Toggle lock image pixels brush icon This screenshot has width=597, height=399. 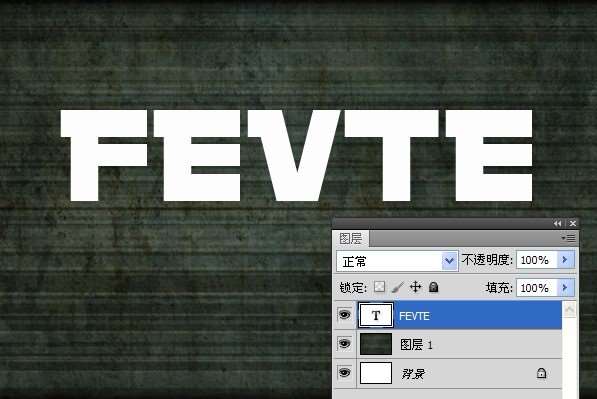point(397,287)
